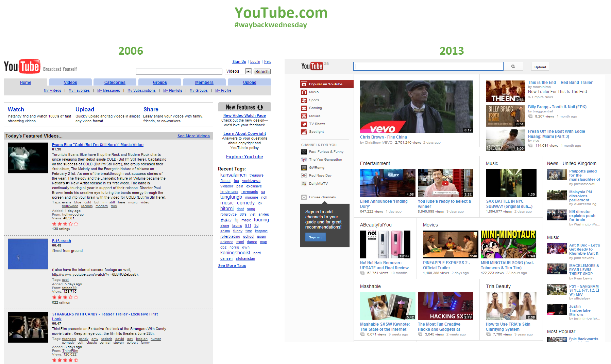Open How to Use TRIA's Skin thumbnail
This screenshot has width=611, height=364.
point(511,306)
